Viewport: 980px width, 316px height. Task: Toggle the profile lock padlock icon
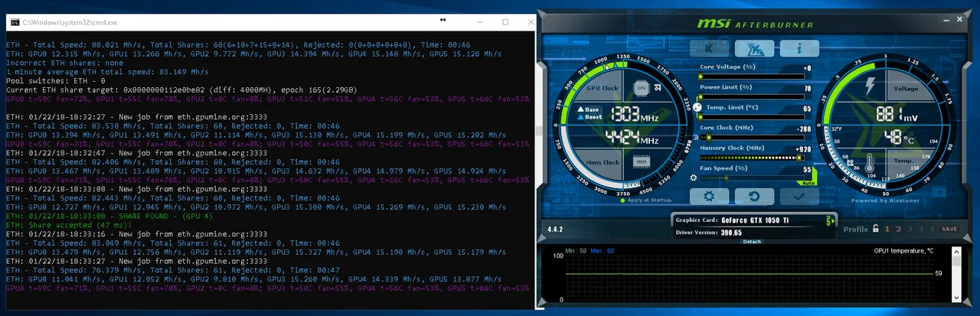click(875, 228)
